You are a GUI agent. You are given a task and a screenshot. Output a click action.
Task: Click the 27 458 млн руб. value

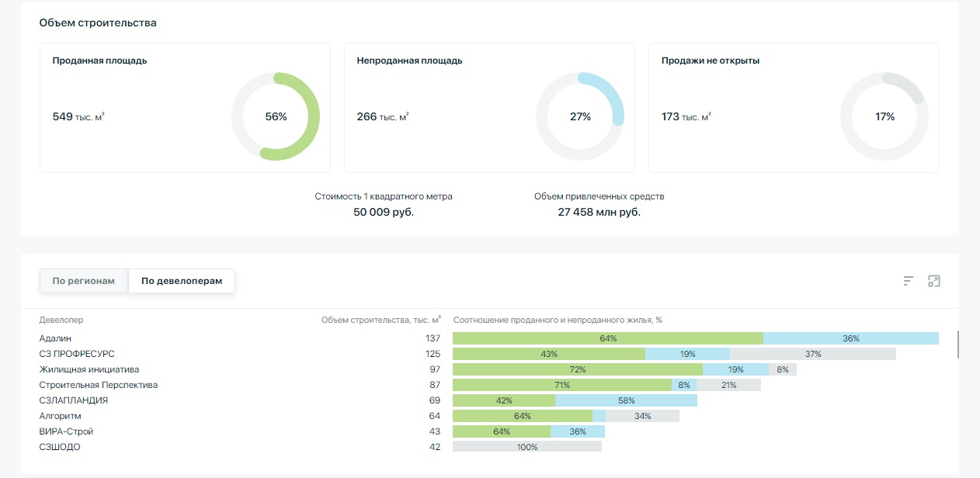click(599, 212)
